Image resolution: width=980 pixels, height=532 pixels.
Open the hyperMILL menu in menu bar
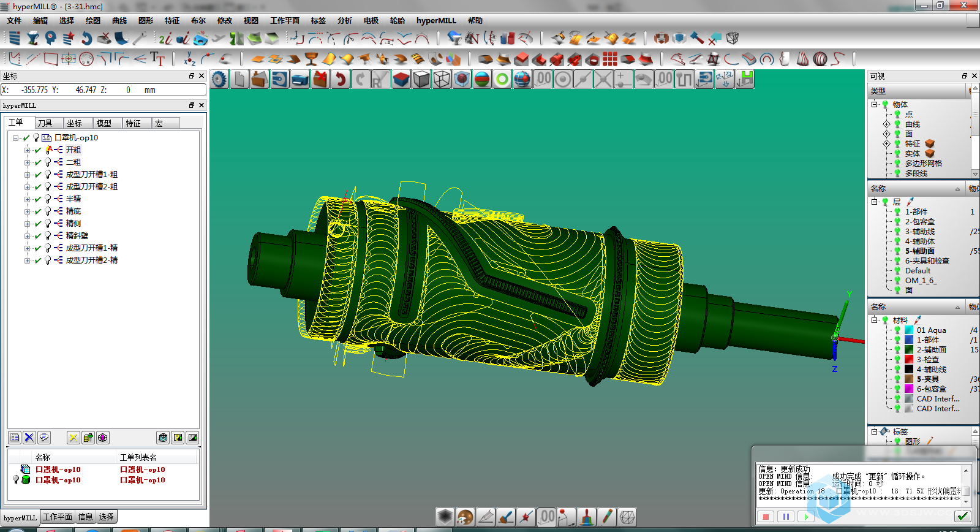[x=436, y=20]
